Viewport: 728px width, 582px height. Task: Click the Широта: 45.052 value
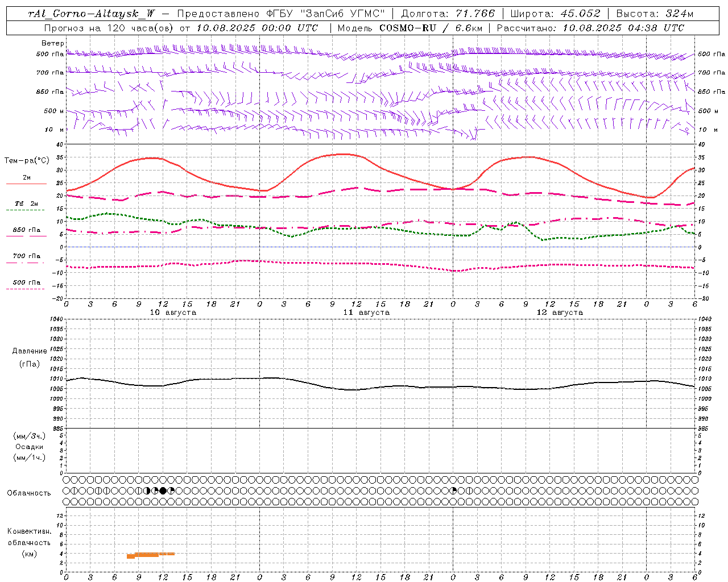pos(555,14)
